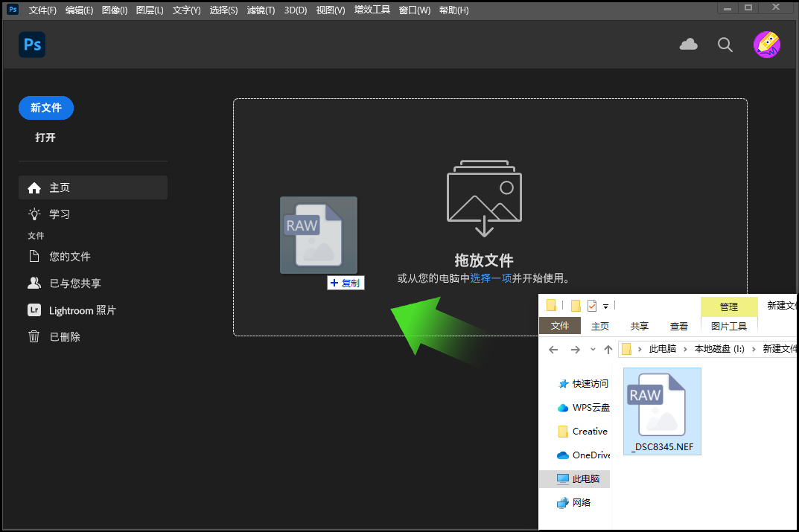
Task: Expand 本地磁盘 (I:) breadcrumb chevron
Action: [x=754, y=349]
